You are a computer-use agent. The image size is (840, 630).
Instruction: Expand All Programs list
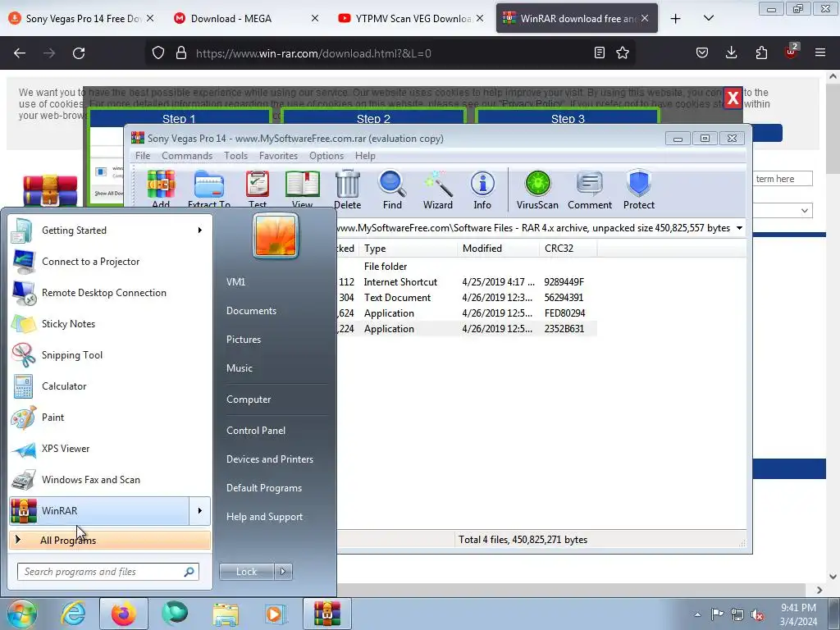110,540
